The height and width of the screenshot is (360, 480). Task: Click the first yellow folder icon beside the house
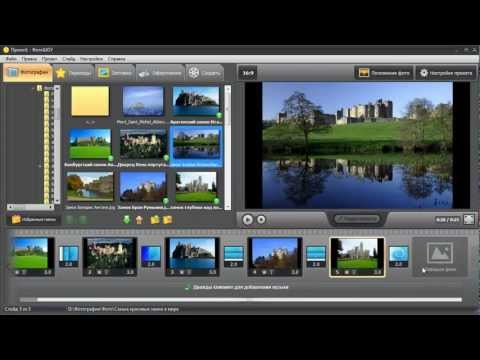pos(155,220)
